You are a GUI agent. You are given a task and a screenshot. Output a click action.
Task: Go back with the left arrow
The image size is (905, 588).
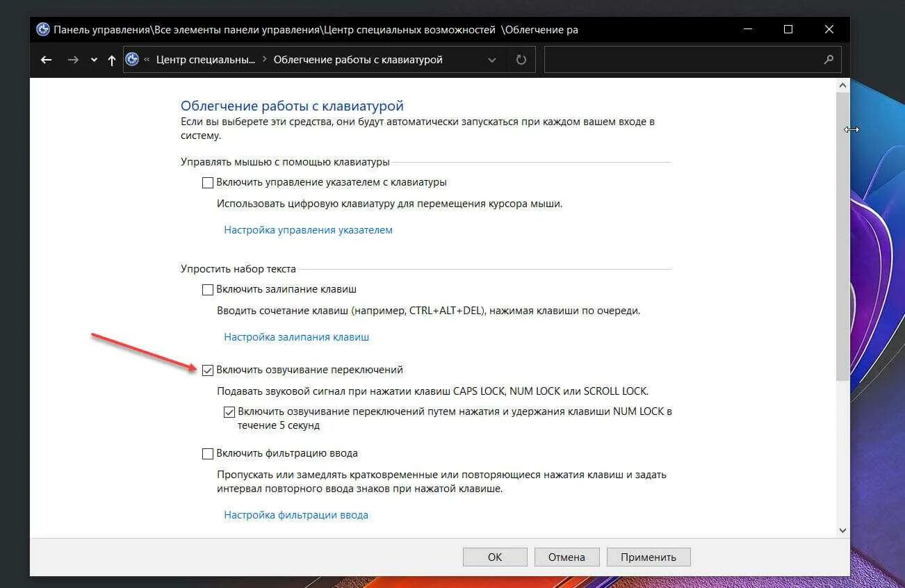(x=46, y=60)
